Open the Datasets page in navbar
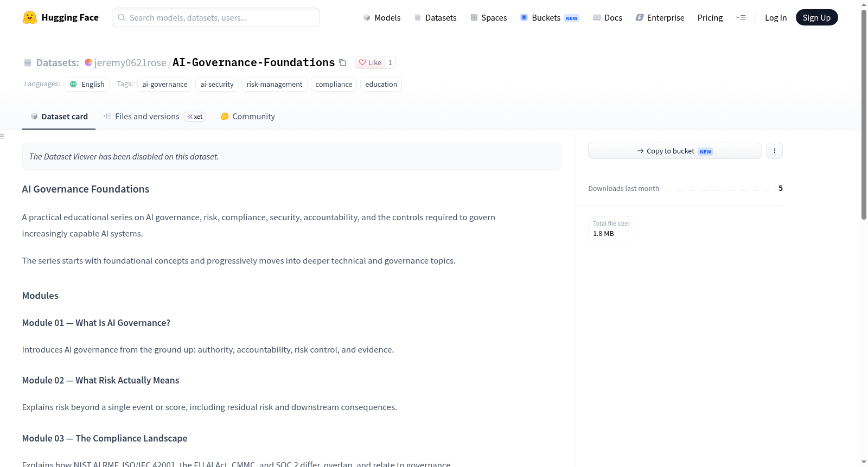This screenshot has width=868, height=467. point(436,17)
